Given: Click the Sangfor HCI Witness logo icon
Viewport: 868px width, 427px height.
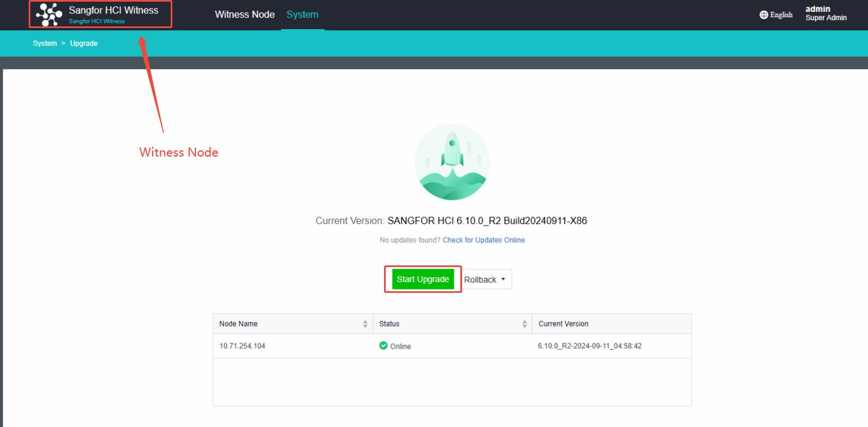Looking at the screenshot, I should tap(49, 15).
